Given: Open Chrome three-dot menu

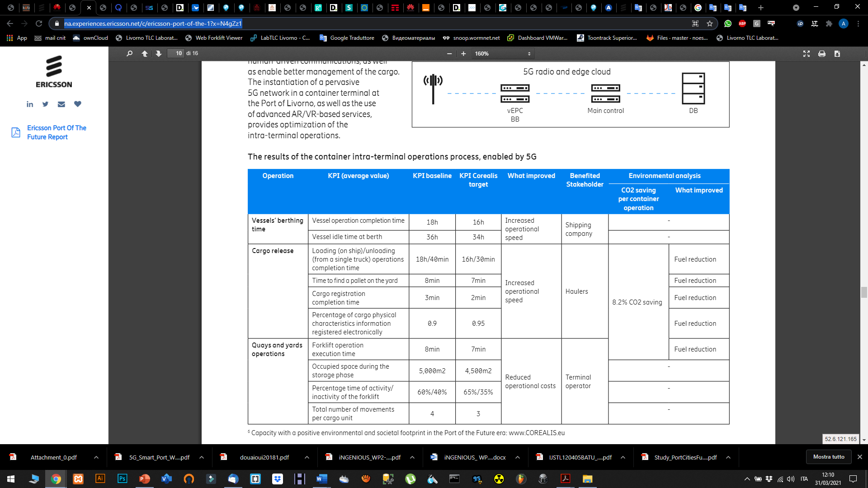Looking at the screenshot, I should click(858, 23).
